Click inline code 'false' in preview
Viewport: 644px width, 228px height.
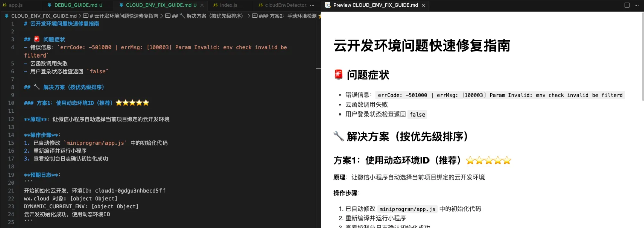tap(417, 115)
